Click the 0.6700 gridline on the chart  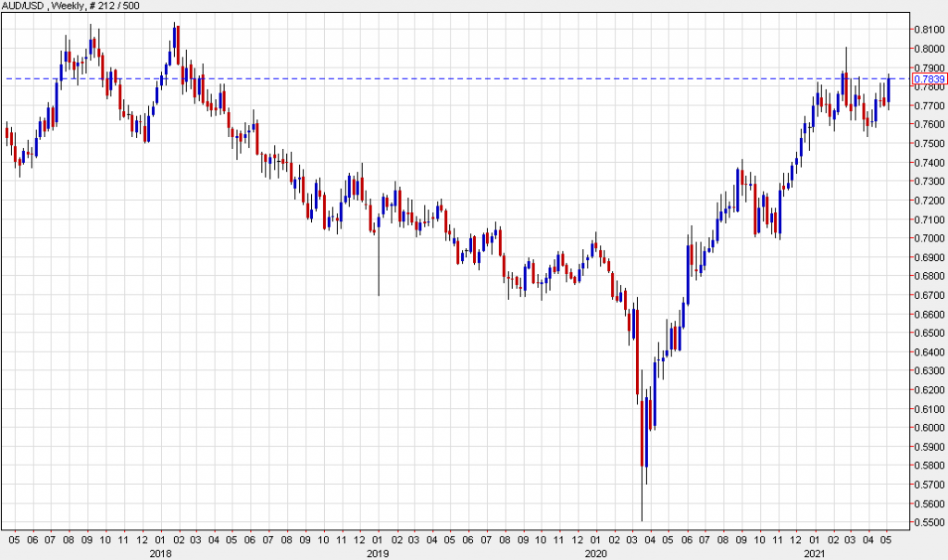click(x=463, y=295)
